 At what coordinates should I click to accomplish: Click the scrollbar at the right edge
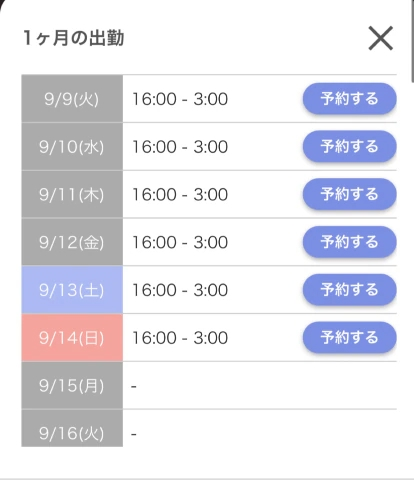point(412,40)
